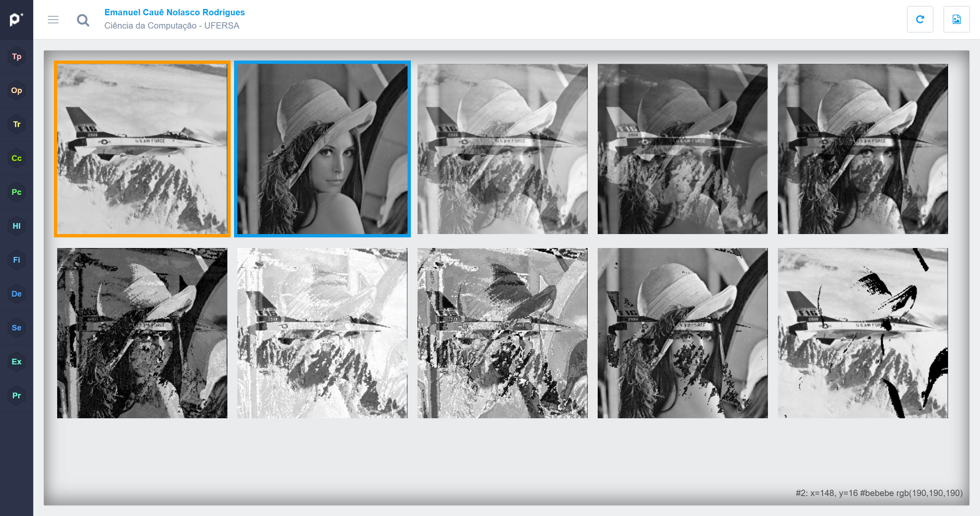Click the search magnifier icon
This screenshot has width=980, height=516.
83,20
